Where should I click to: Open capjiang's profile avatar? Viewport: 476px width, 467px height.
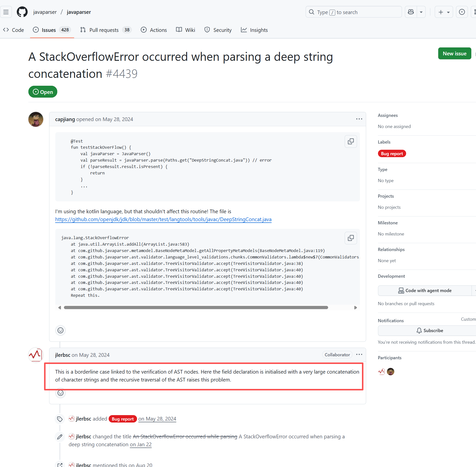36,119
